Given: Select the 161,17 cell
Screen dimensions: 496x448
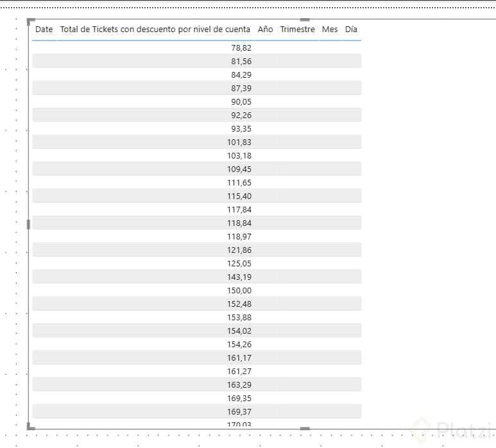Looking at the screenshot, I should pyautogui.click(x=239, y=358).
